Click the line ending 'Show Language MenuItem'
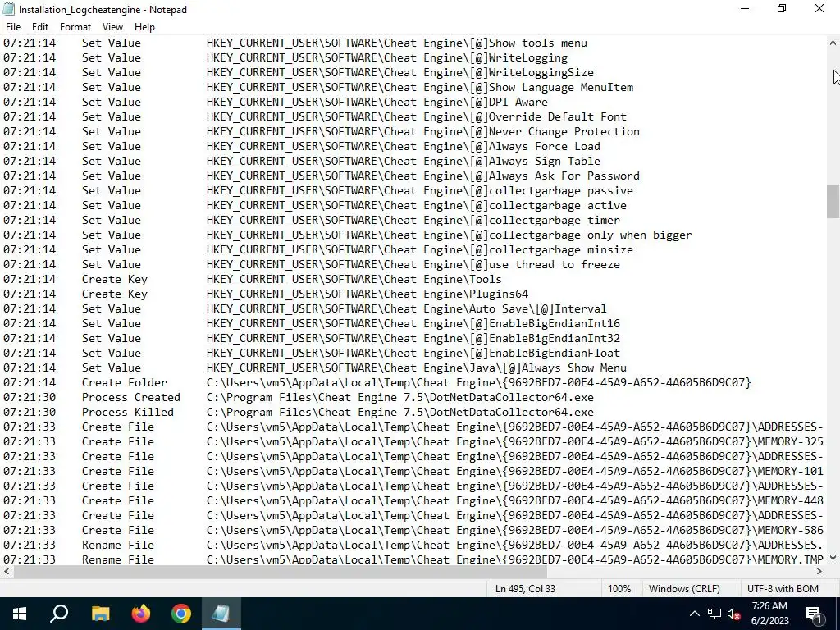840x630 pixels. pyautogui.click(x=318, y=87)
